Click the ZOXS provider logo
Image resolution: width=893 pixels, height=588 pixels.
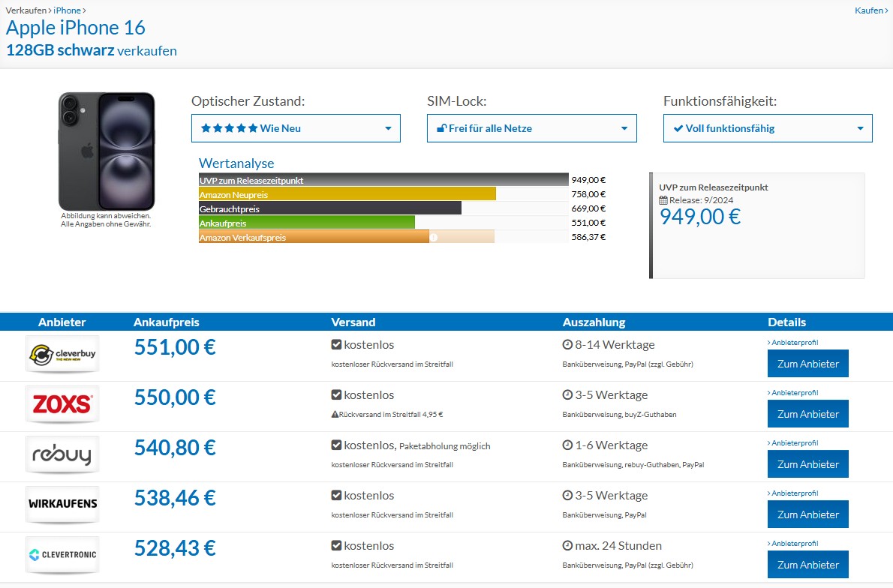(x=62, y=404)
